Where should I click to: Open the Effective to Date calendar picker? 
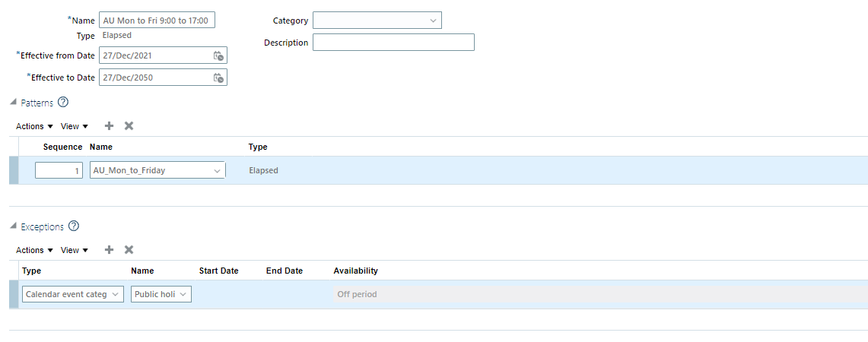click(x=218, y=78)
